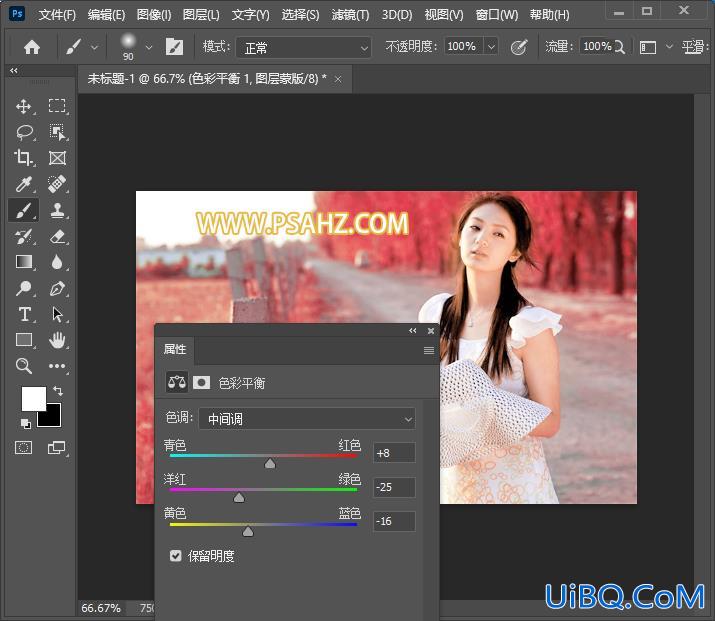Select the Gradient tool

[x=24, y=262]
